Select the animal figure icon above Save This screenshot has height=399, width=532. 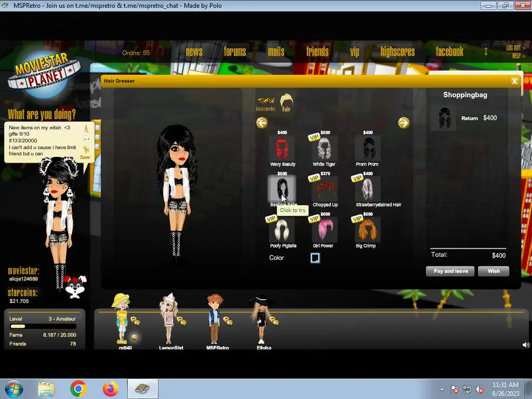(87, 149)
